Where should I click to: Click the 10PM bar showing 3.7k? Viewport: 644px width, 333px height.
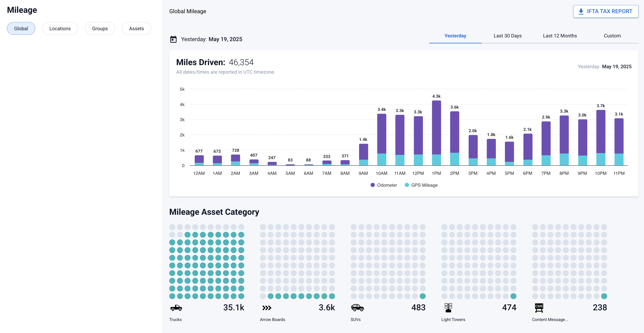(x=601, y=137)
